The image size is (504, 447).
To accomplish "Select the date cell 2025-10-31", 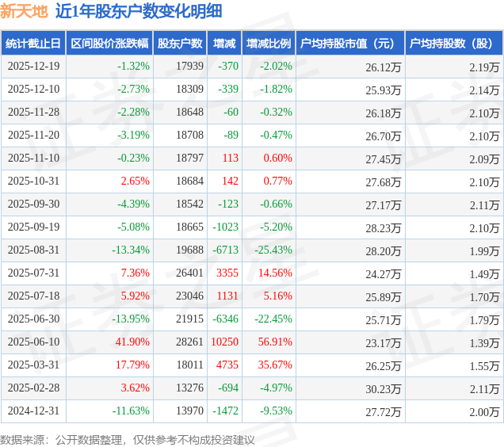I will coord(34,181).
